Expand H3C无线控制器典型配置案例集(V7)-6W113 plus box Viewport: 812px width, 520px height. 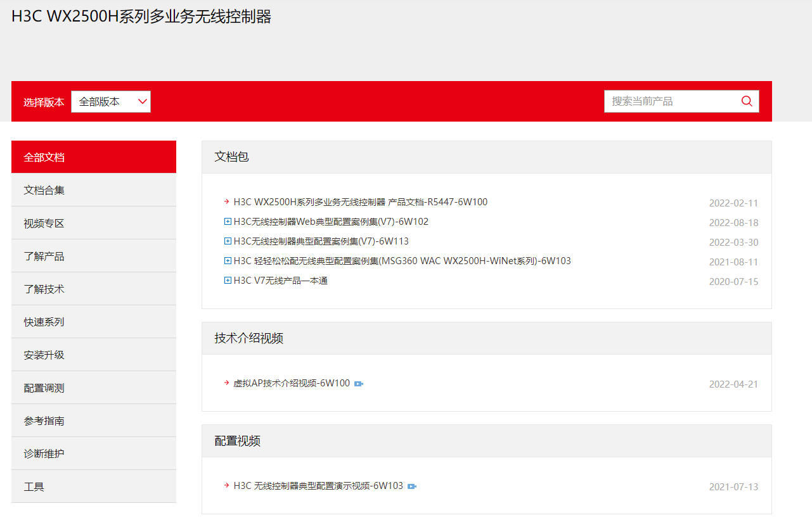(228, 241)
